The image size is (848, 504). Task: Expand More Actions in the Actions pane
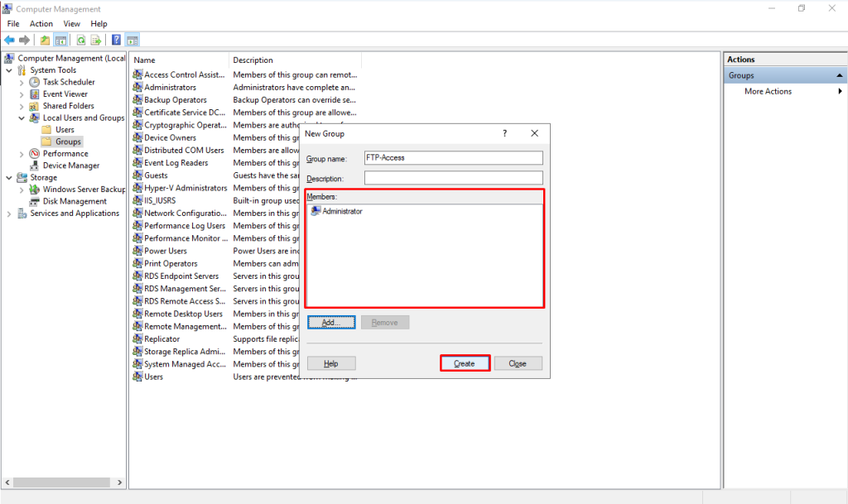[x=840, y=91]
